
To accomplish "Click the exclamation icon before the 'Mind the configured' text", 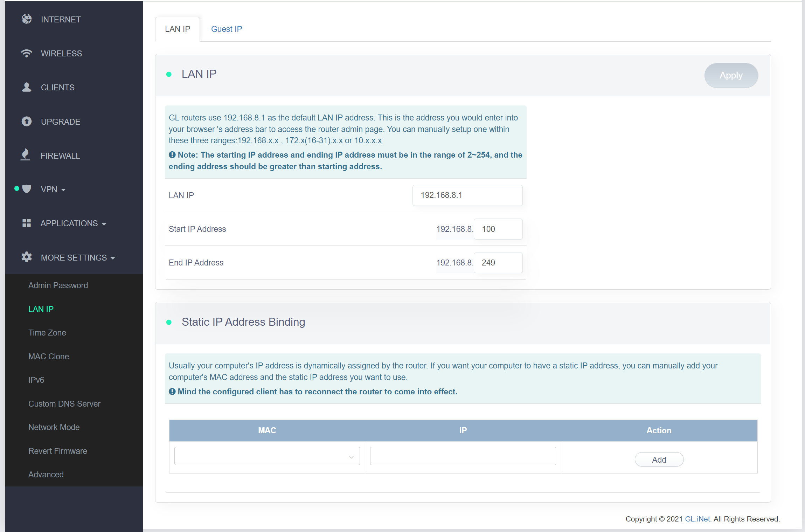I will pos(172,392).
